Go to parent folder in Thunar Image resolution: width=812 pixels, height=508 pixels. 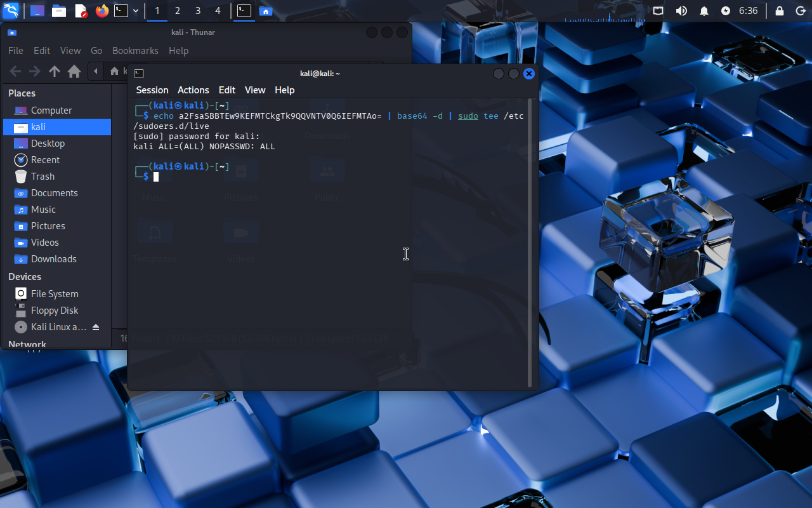coord(55,71)
